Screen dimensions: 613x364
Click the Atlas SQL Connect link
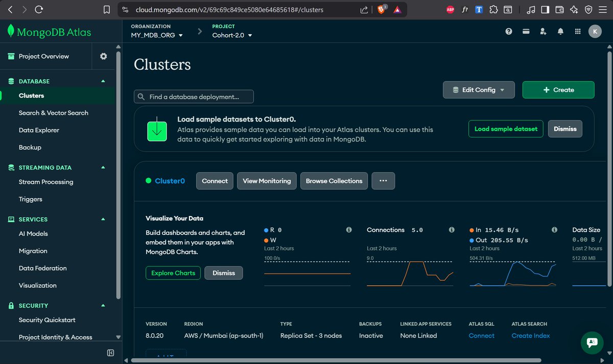(x=482, y=335)
